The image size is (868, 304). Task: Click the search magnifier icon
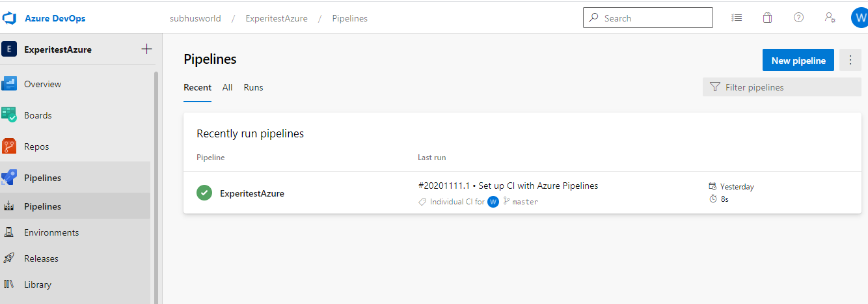pos(593,18)
